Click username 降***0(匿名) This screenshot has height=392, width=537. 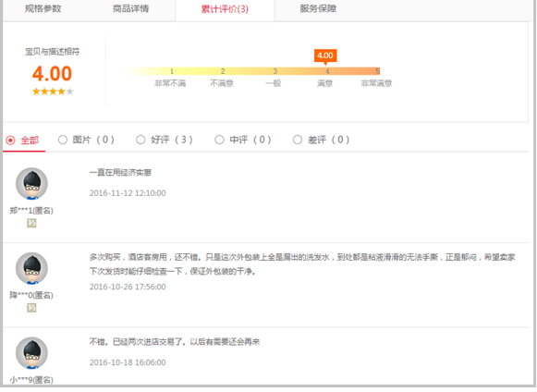click(31, 295)
